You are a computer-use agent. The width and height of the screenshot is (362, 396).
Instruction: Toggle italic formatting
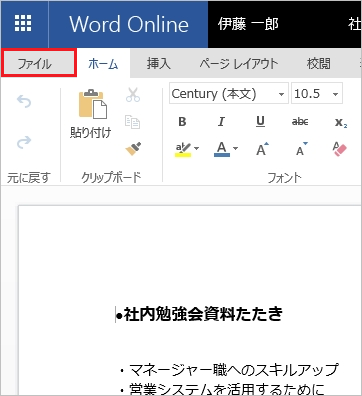coord(221,122)
